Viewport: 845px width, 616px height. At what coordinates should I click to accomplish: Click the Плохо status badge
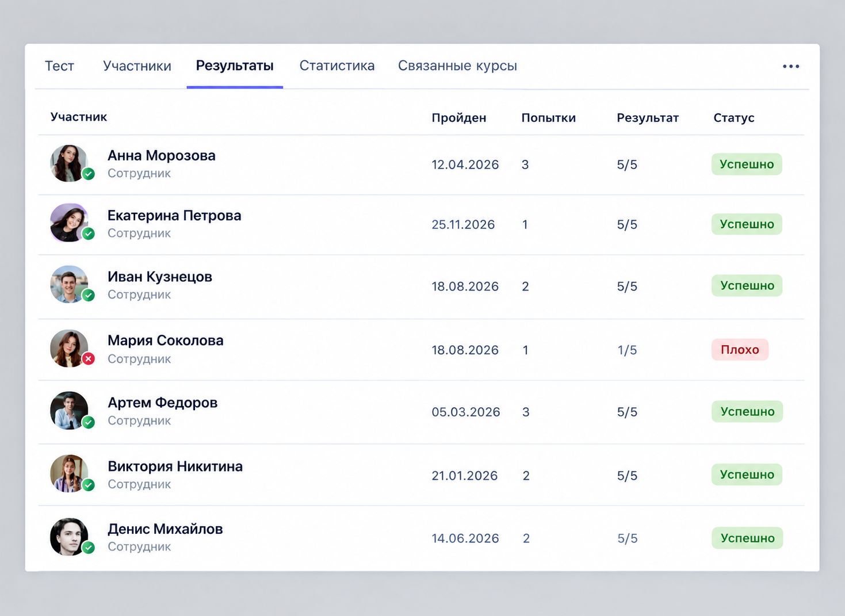pos(740,350)
